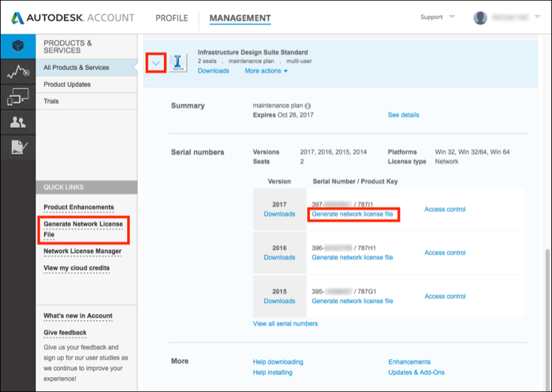Click the Infrastructure Design Suite Standard title
The image size is (552, 392).
(253, 52)
